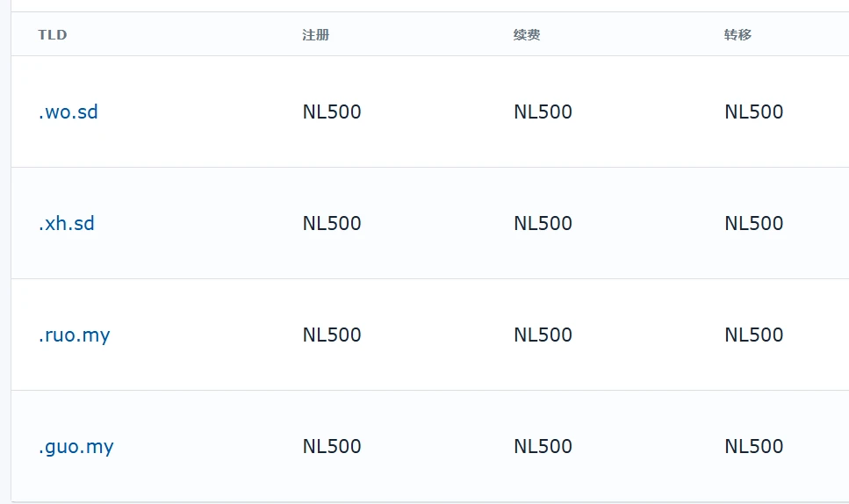Screen dimensions: 849x504
Task: Select the .guo.my 注册 price NL500
Action: 332,447
